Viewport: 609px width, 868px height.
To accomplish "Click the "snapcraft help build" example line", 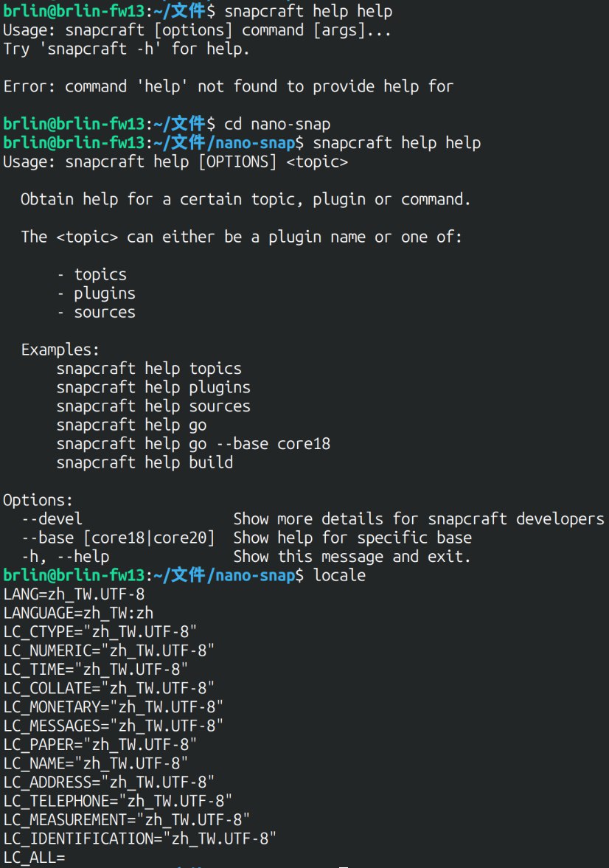I will pos(145,462).
